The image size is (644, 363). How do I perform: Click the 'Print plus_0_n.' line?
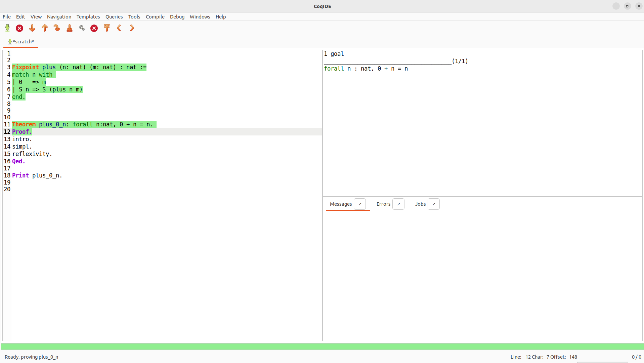pos(37,175)
